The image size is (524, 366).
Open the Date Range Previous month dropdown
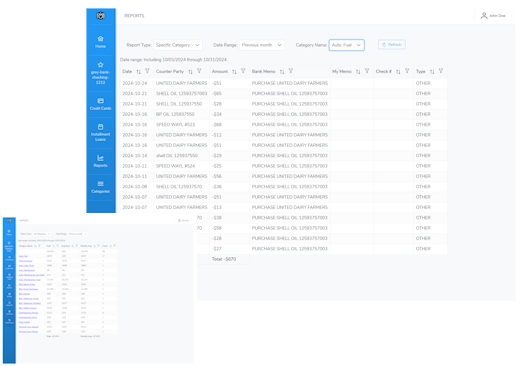(x=262, y=45)
